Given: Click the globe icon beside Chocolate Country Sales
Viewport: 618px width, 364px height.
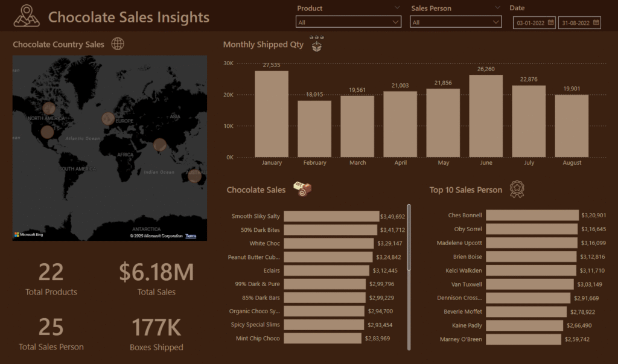Looking at the screenshot, I should point(118,44).
